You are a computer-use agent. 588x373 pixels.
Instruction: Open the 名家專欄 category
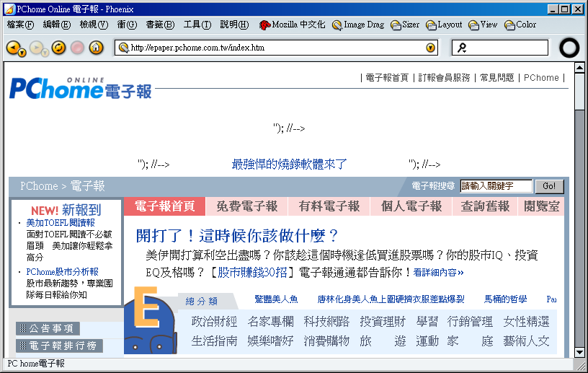(x=270, y=322)
